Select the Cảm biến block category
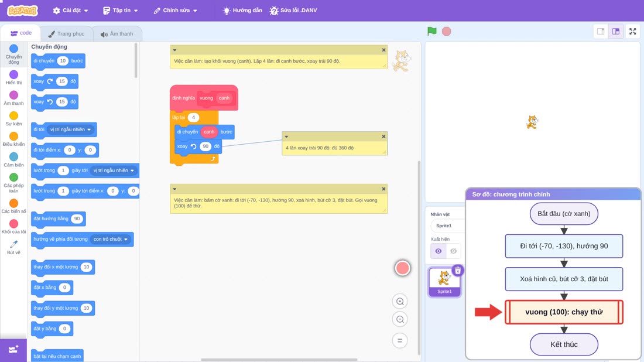The image size is (644, 362). pyautogui.click(x=13, y=160)
